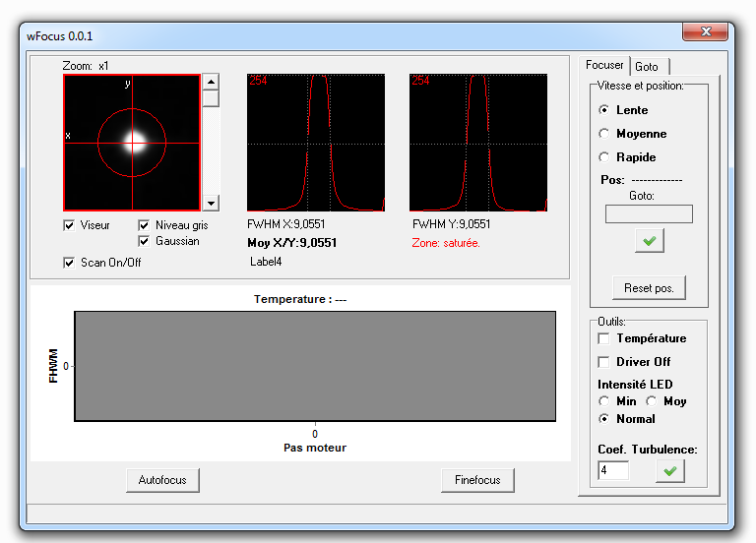Click the zoom scrollbar down arrow
This screenshot has width=756, height=543.
[x=211, y=203]
